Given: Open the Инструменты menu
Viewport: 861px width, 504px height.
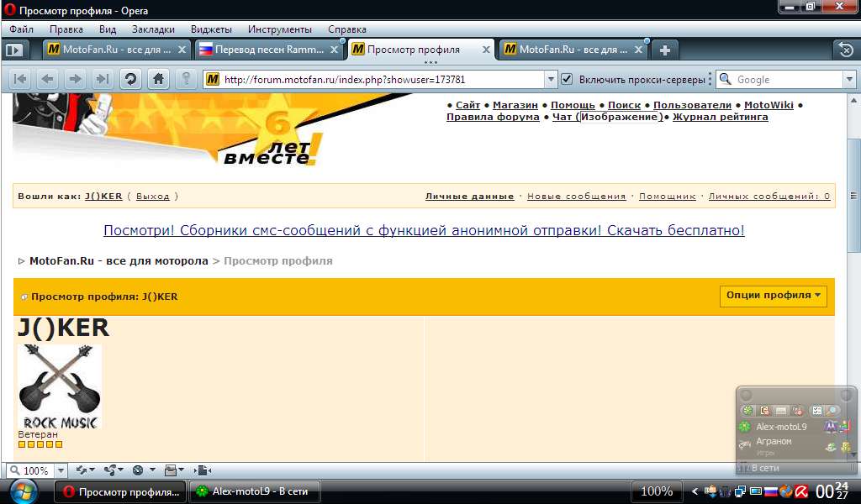Looking at the screenshot, I should 279,29.
